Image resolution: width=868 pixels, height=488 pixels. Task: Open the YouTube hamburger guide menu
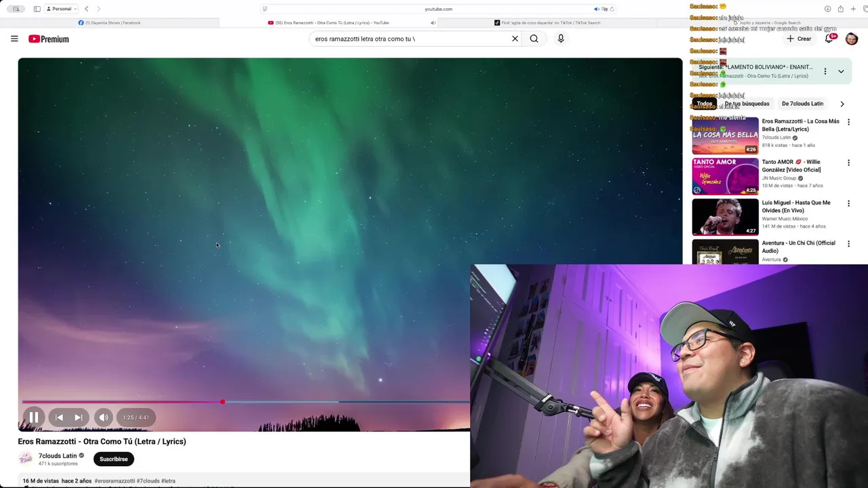[x=14, y=39]
